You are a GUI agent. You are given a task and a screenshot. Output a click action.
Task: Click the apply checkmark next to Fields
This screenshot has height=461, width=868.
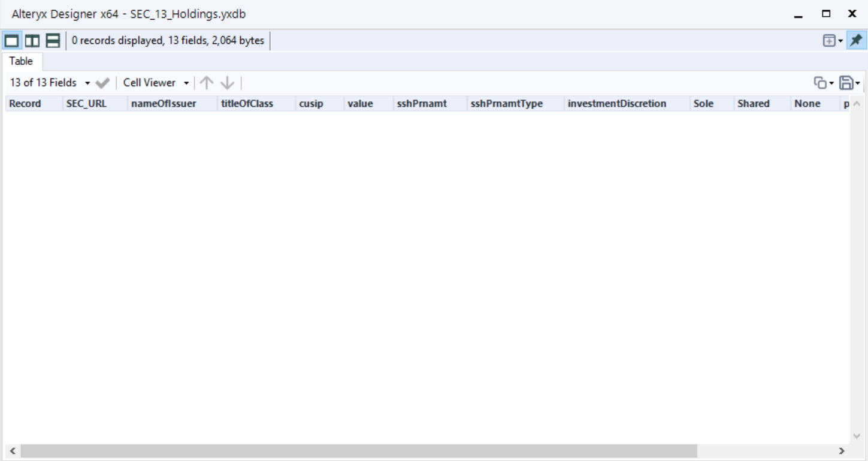click(102, 82)
